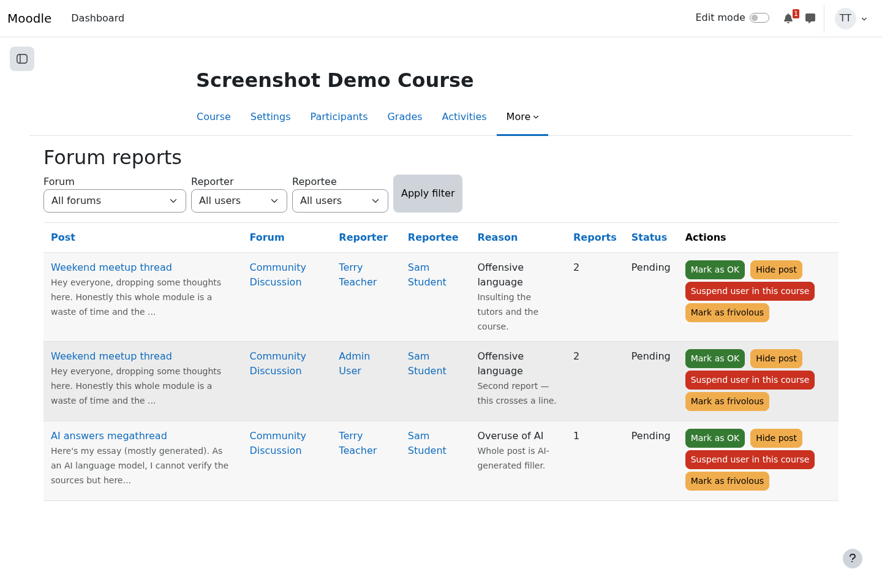Switch to the Participants tab
Image resolution: width=882 pixels, height=588 pixels.
(x=339, y=117)
